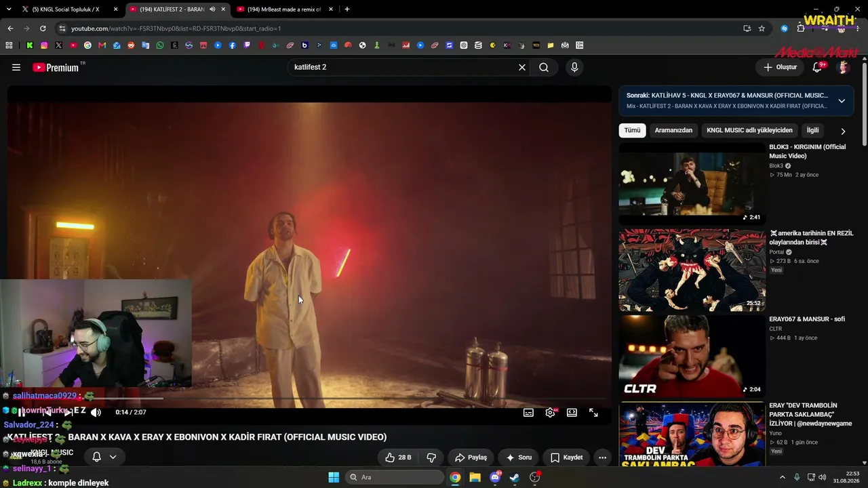Like the video showing 28 B
Image resolution: width=868 pixels, height=488 pixels.
coord(398,457)
